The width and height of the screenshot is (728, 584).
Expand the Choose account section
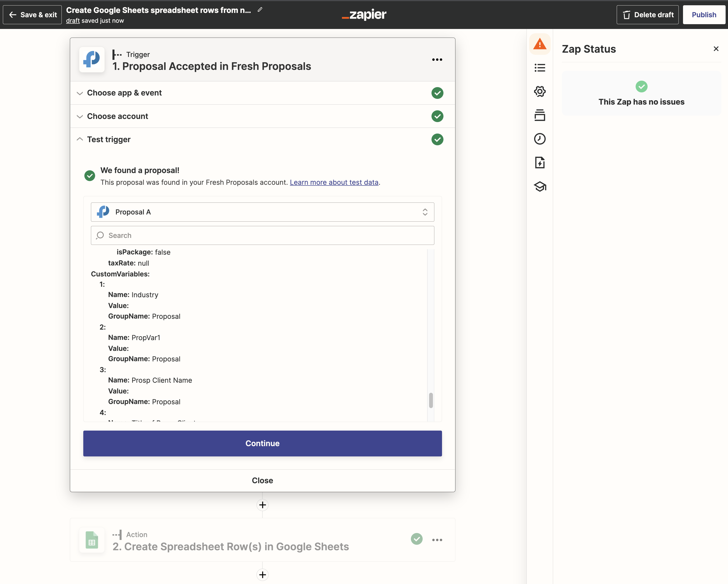click(118, 116)
